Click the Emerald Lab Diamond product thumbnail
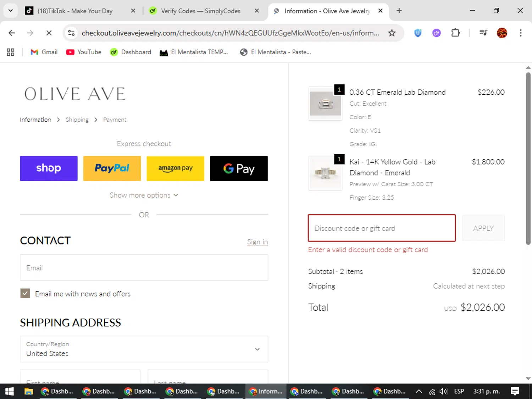 [x=326, y=104]
